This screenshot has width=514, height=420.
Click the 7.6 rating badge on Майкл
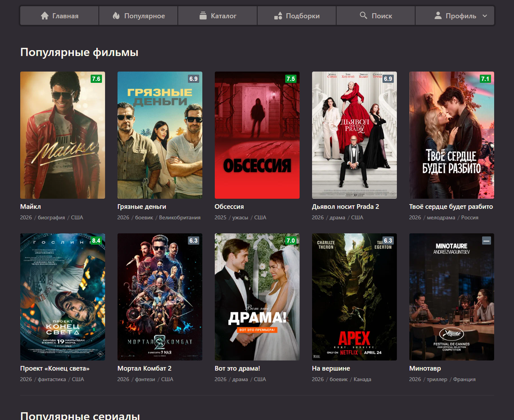click(x=96, y=79)
